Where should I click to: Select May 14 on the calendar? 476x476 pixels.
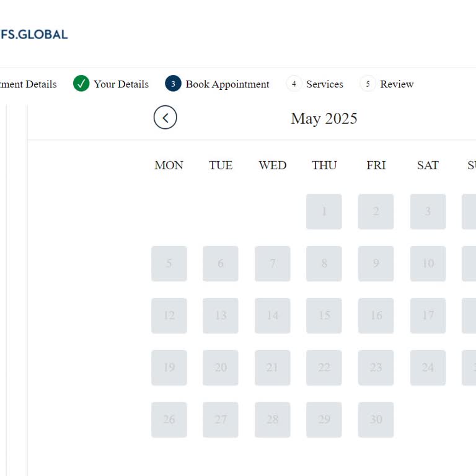(x=272, y=315)
